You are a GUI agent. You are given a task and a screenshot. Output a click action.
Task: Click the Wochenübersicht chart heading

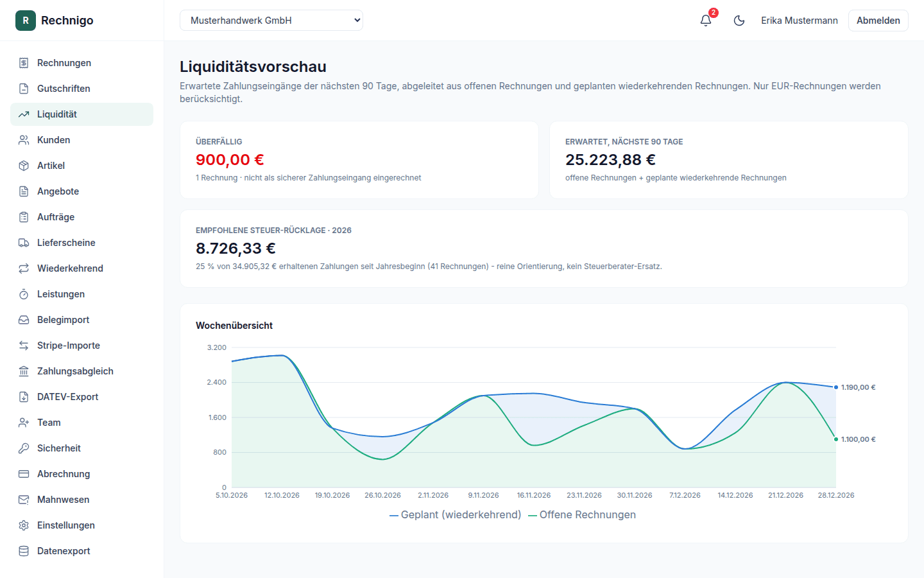[234, 326]
